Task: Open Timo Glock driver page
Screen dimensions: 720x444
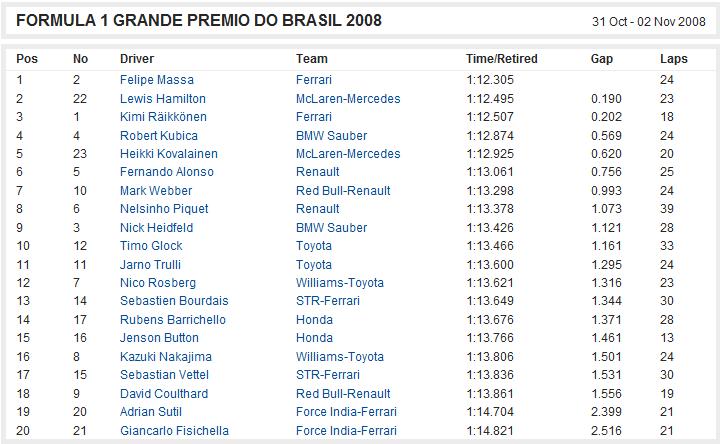Action: point(151,246)
